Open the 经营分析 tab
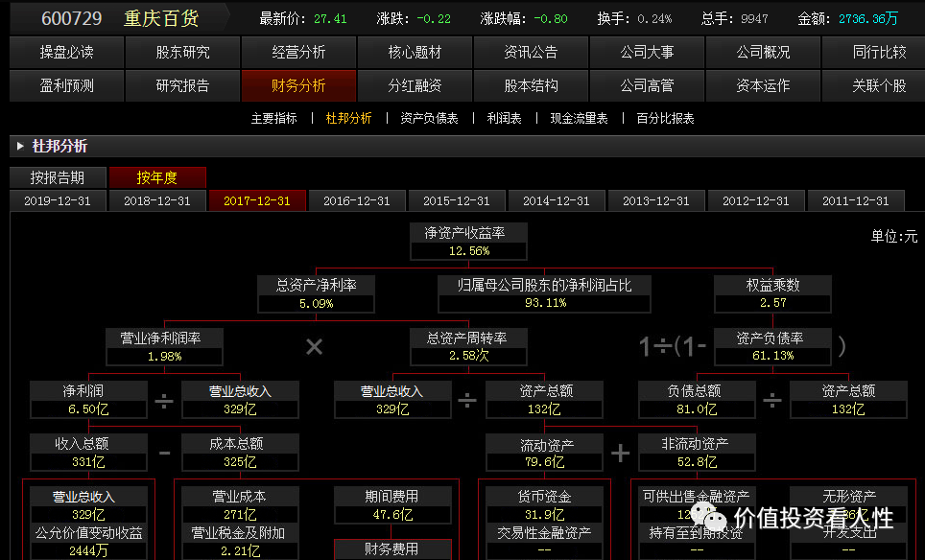925x560 pixels. (298, 52)
